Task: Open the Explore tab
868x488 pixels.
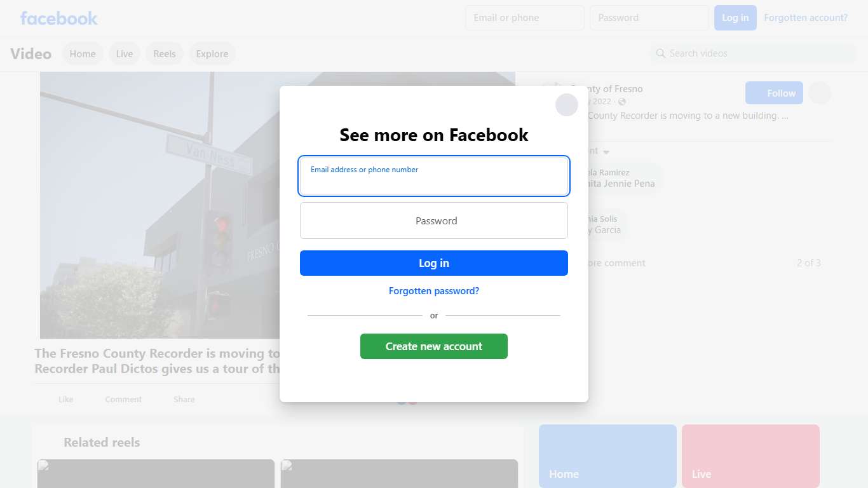Action: (x=212, y=54)
